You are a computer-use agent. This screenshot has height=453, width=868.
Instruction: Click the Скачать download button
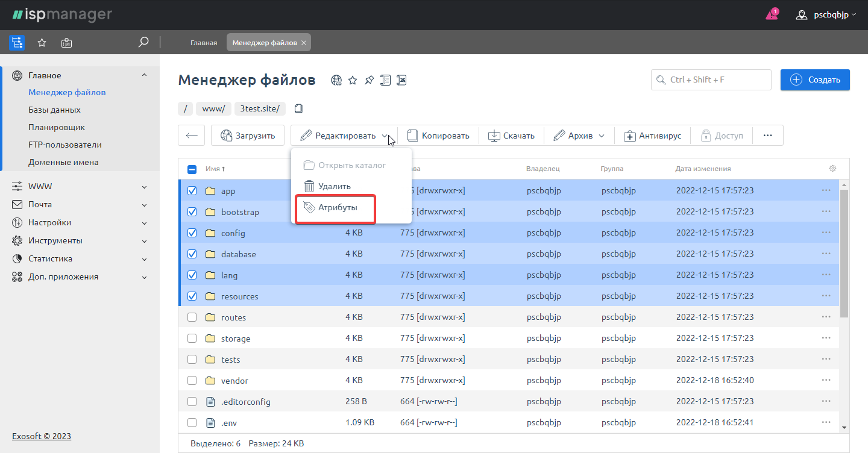pyautogui.click(x=512, y=136)
